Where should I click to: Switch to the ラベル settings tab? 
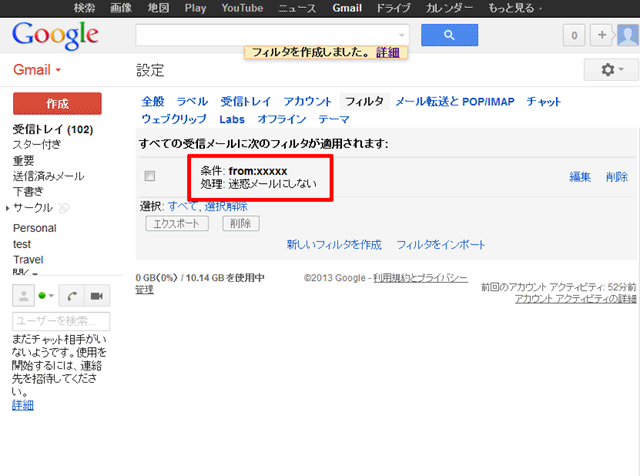pos(192,102)
